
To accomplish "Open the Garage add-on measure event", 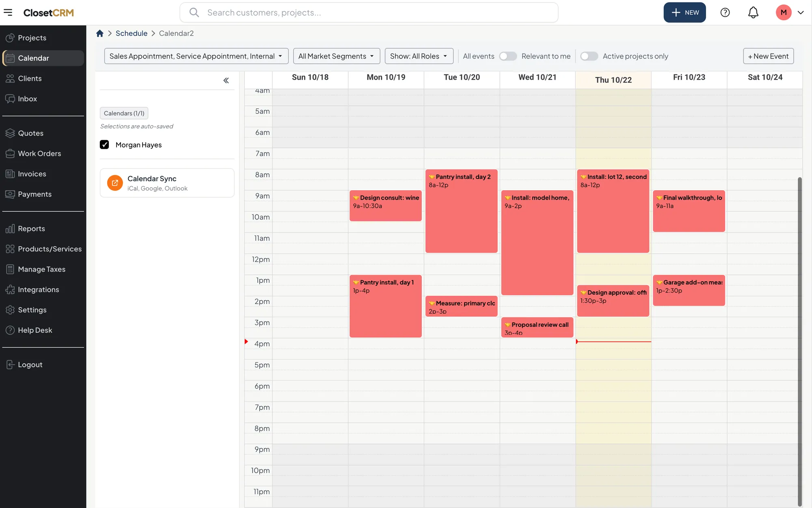I will tap(689, 291).
